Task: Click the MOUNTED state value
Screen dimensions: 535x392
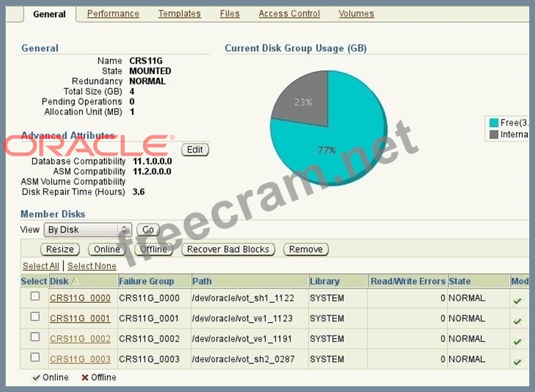Action: coord(150,71)
